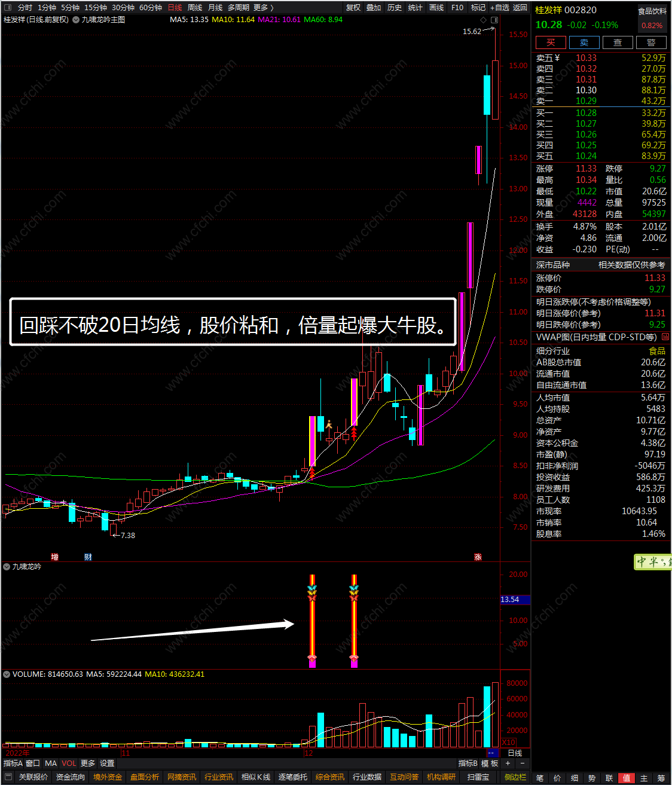Click the 卖 sell button

(x=584, y=42)
